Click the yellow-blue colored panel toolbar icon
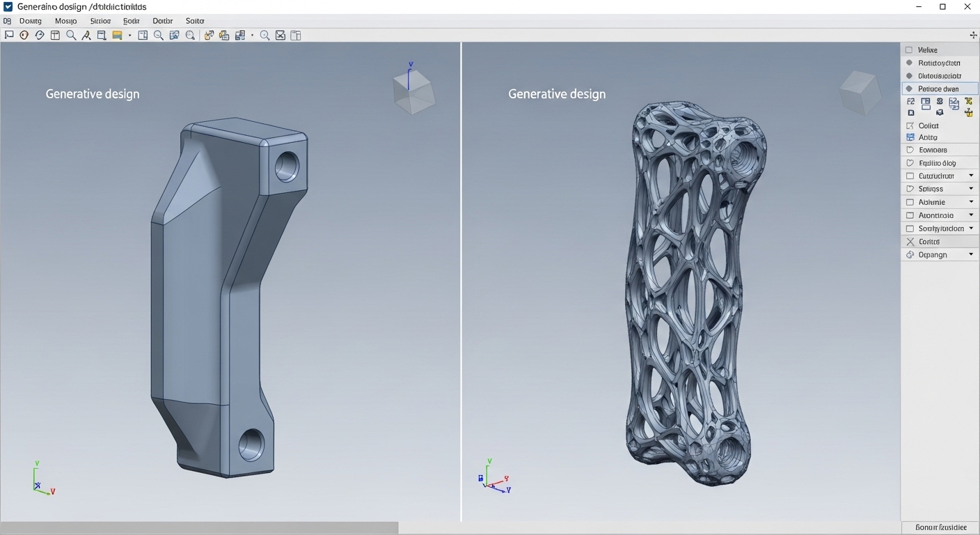The image size is (980, 535). [117, 35]
